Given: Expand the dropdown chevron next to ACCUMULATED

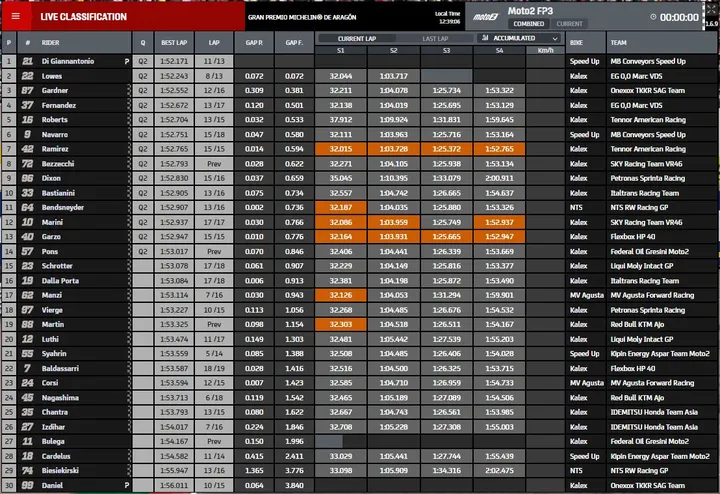Looking at the screenshot, I should coord(555,39).
